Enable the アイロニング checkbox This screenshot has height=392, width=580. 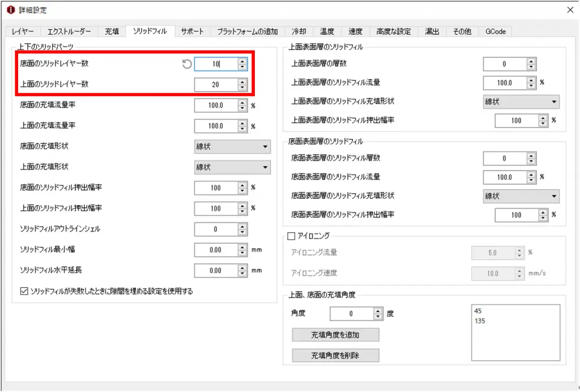click(292, 236)
